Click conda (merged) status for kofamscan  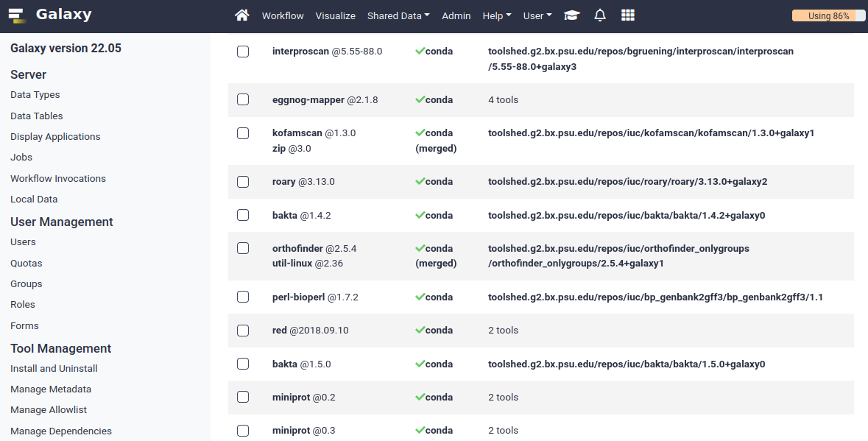[x=436, y=141]
